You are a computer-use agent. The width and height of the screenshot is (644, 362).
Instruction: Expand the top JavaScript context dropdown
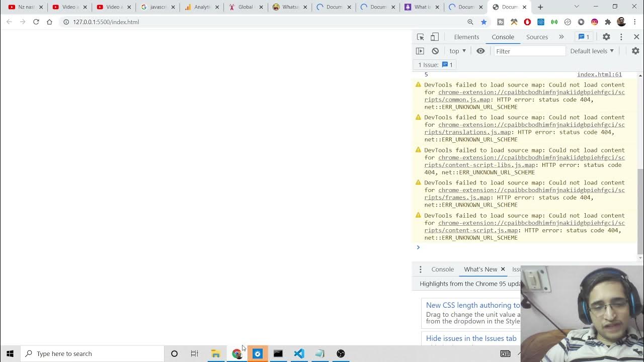pyautogui.click(x=457, y=51)
